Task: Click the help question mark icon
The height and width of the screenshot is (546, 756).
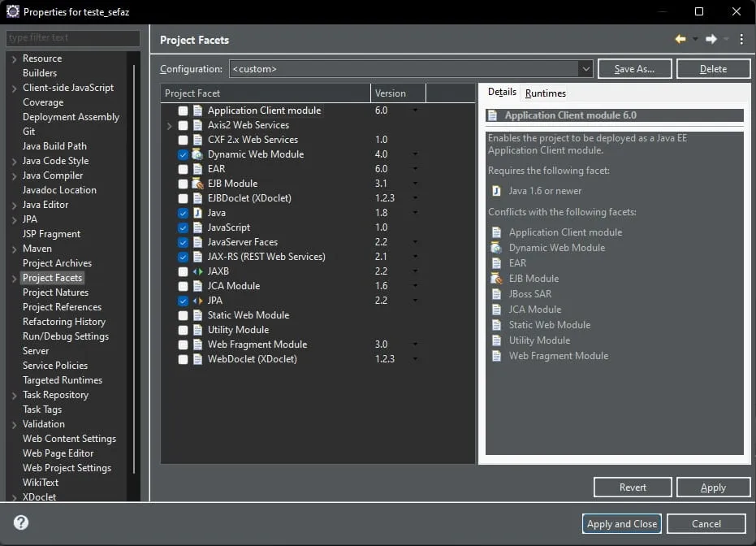Action: point(21,522)
